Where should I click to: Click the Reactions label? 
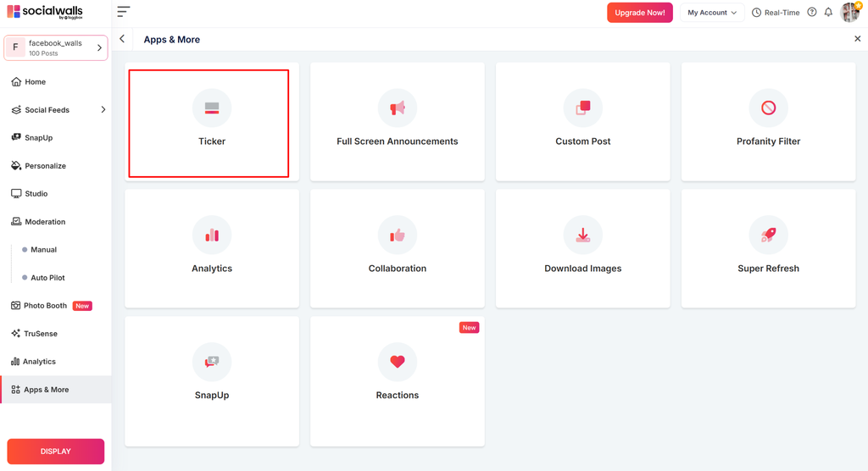coord(398,395)
